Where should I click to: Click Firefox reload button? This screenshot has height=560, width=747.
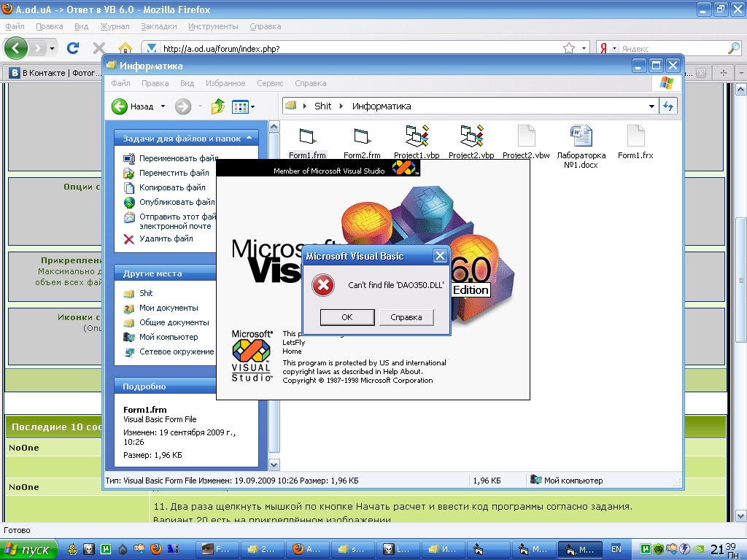click(72, 48)
